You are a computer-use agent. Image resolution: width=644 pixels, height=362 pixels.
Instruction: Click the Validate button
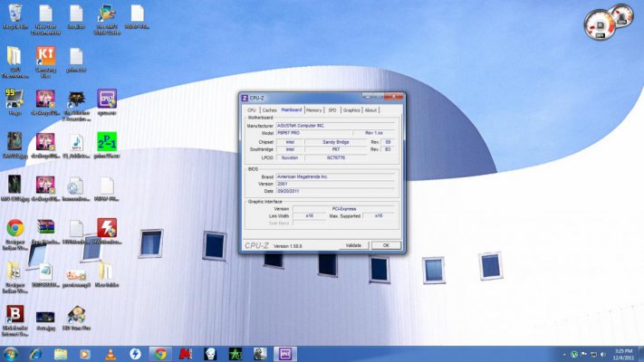(353, 245)
